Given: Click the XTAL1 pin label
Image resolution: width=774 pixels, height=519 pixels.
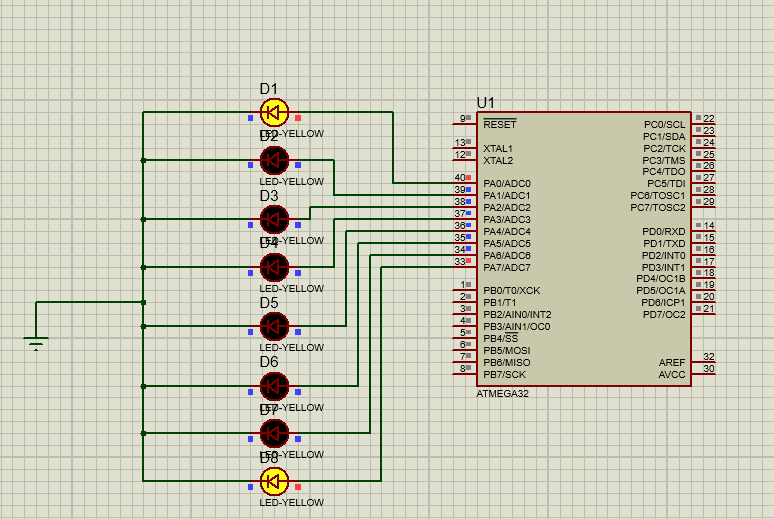Looking at the screenshot, I should (498, 149).
